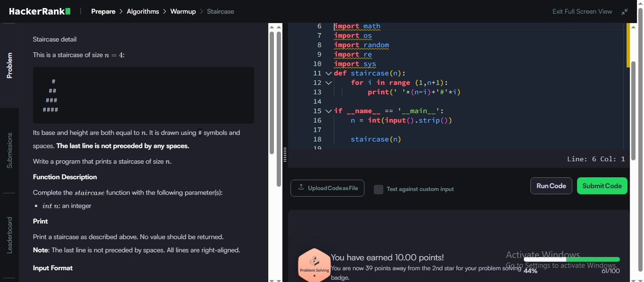Click Upload Code as File button

[x=327, y=188]
